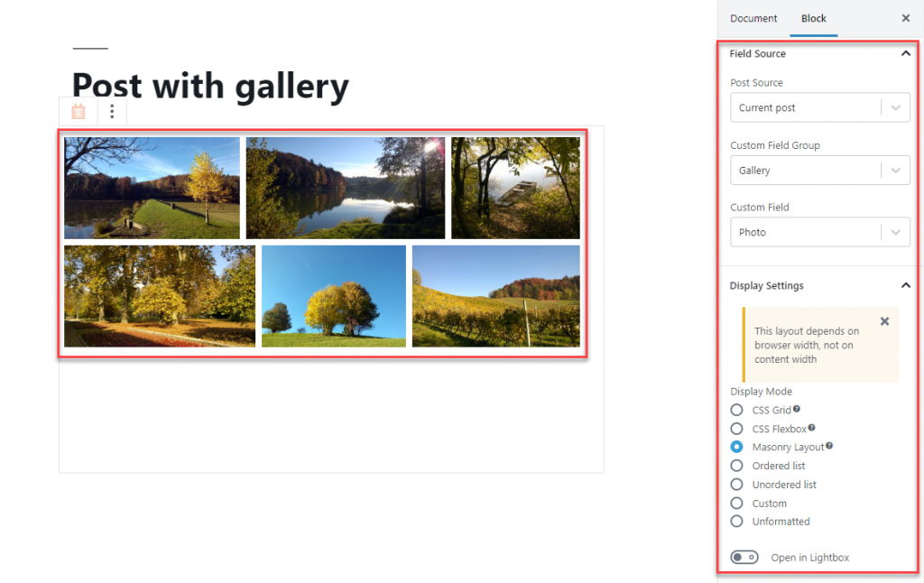Collapse the Display Settings section
The width and height of the screenshot is (924, 583).
click(x=905, y=285)
